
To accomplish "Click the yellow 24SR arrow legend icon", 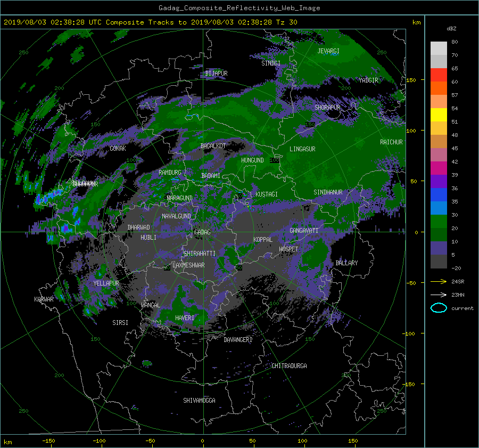I will pos(439,281).
